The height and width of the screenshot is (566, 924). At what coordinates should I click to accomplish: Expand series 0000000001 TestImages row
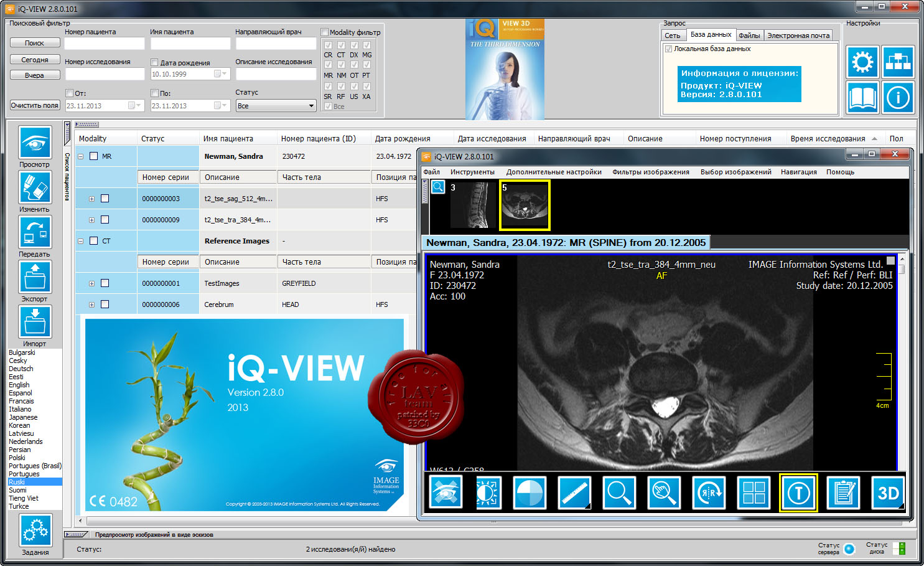click(x=91, y=284)
